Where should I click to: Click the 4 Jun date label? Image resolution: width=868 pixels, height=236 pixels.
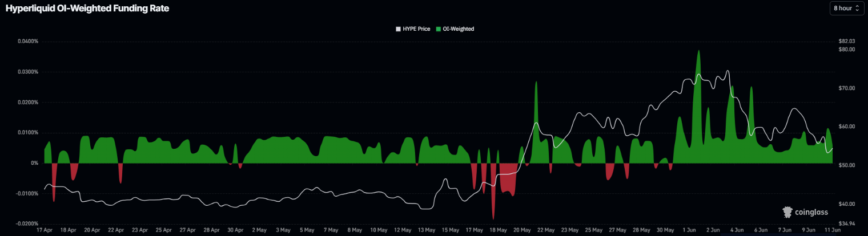click(737, 230)
